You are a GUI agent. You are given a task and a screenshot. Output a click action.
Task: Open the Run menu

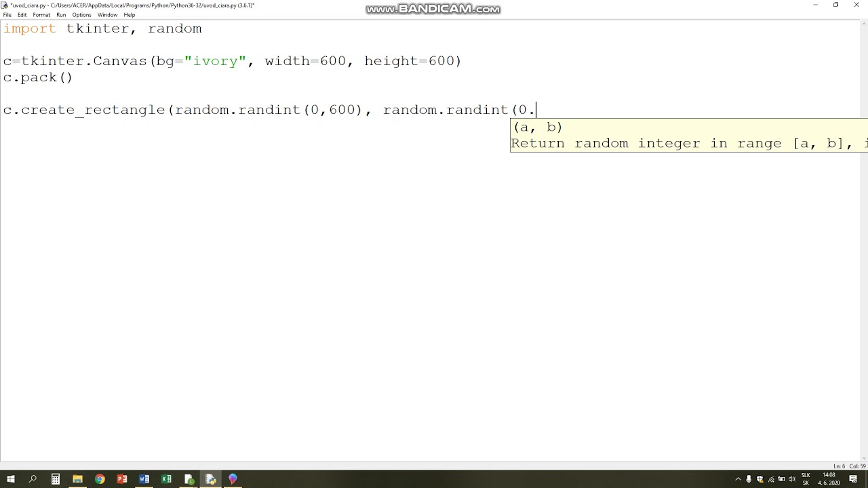[x=61, y=14]
